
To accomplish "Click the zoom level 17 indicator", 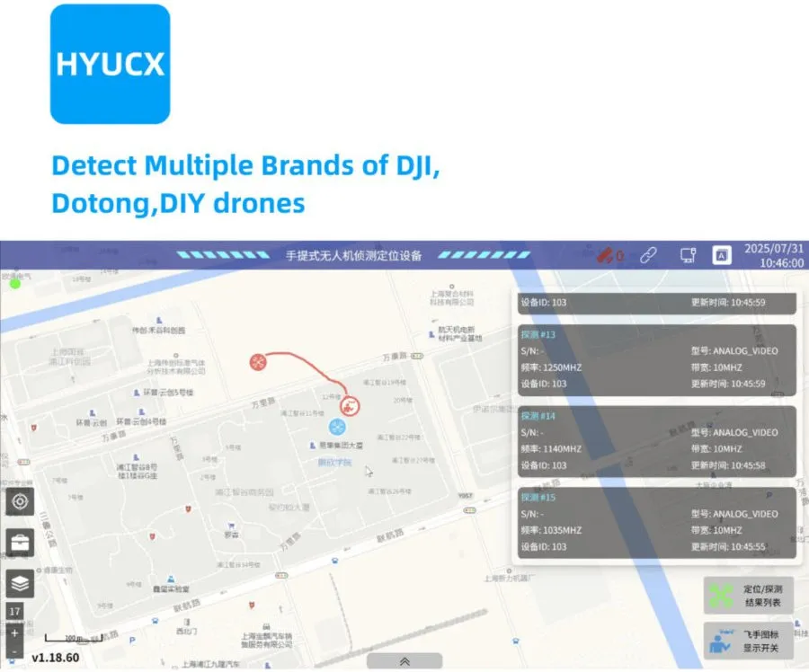I will [14, 611].
